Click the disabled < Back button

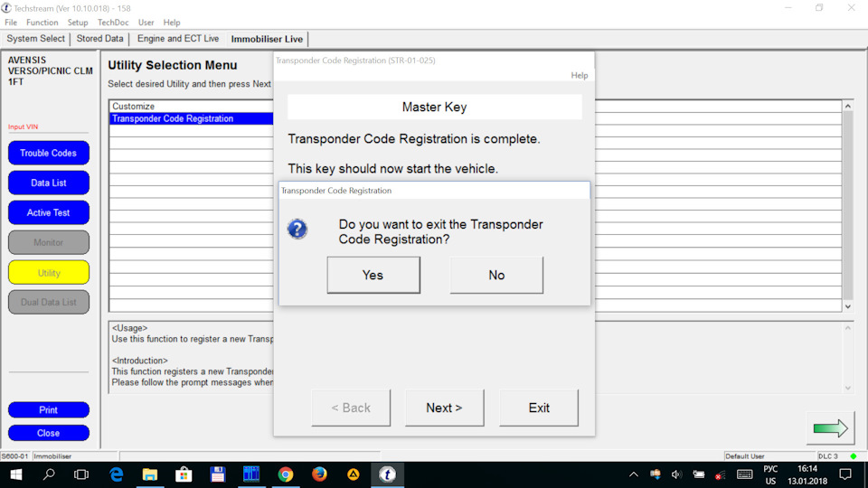point(351,408)
